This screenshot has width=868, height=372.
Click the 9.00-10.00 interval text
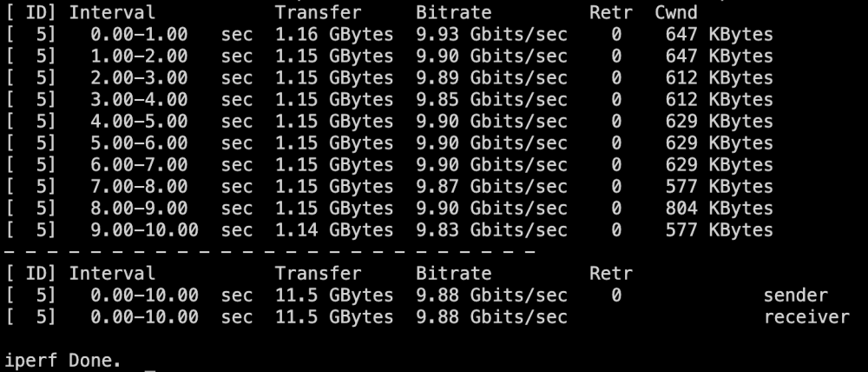tap(144, 230)
